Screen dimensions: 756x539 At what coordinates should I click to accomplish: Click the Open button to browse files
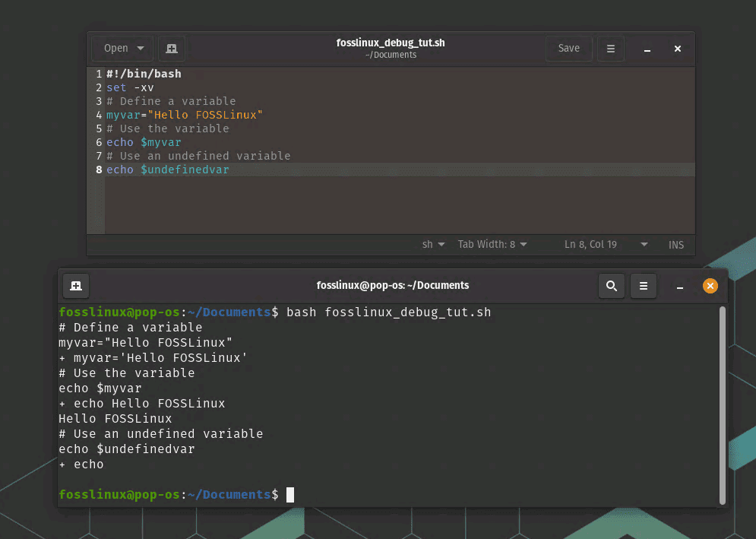click(x=115, y=48)
